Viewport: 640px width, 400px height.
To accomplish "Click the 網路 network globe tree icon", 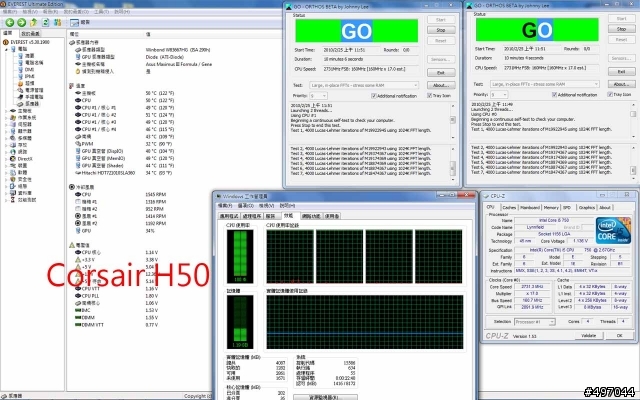I will coord(13,152).
